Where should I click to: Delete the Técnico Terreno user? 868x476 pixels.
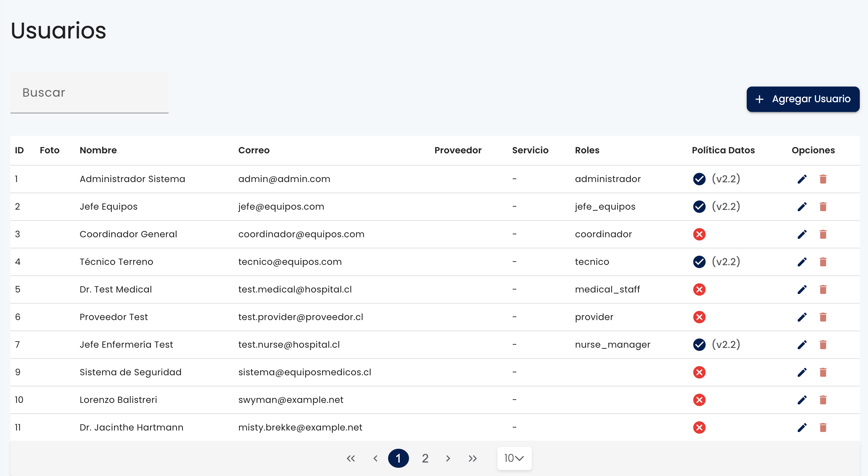pos(823,262)
